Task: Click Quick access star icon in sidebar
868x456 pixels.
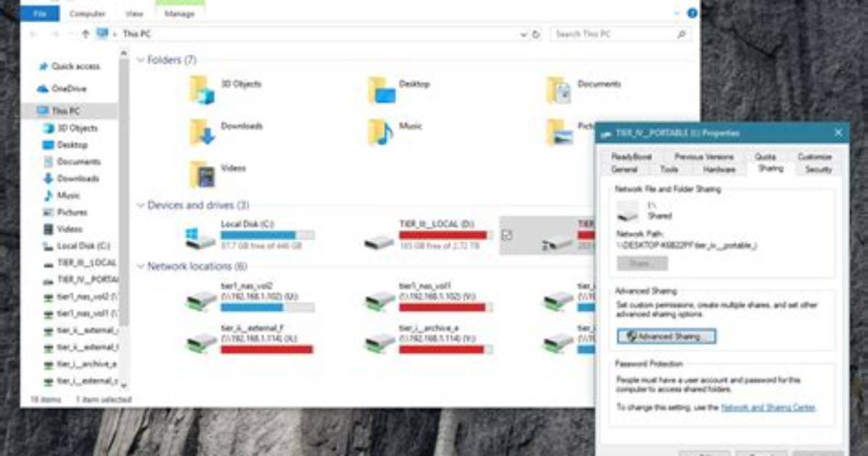Action: [x=43, y=67]
